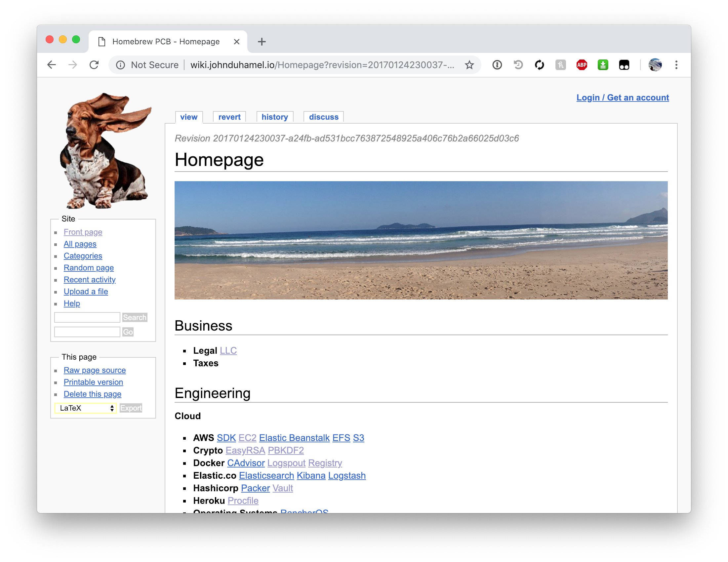Open the user profile avatar
Screen dimensions: 728x562
coord(655,65)
